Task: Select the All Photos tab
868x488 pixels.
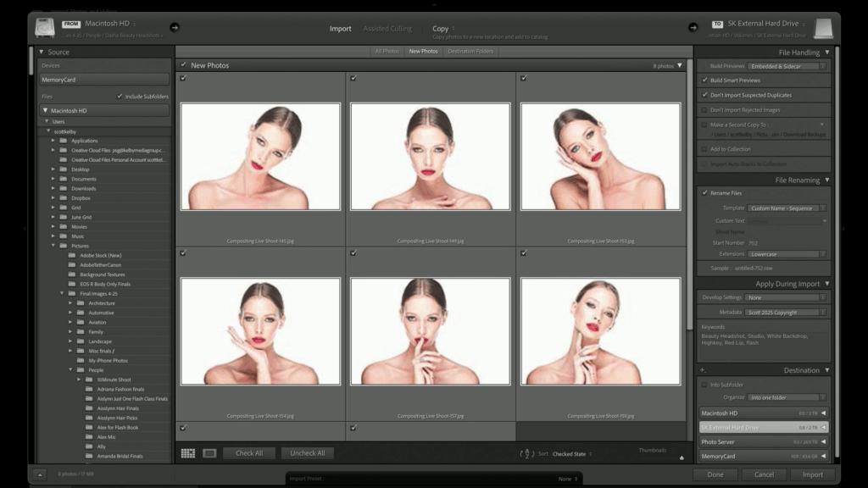Action: click(387, 52)
